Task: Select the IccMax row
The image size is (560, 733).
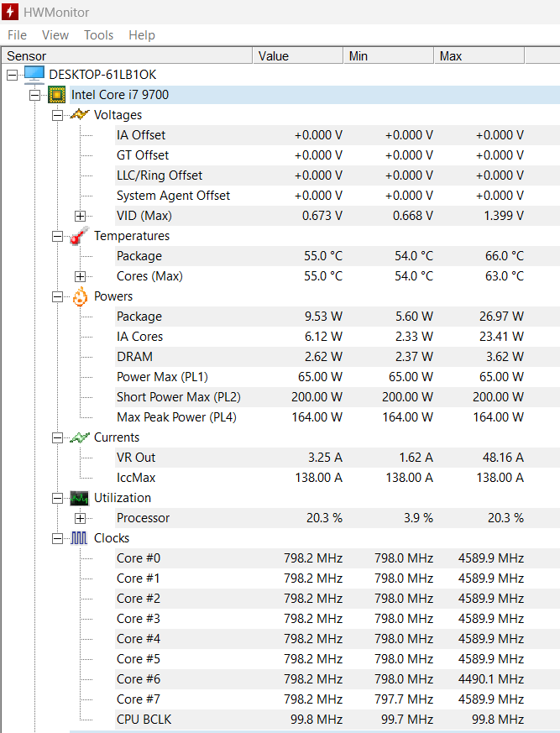Action: [x=338, y=478]
